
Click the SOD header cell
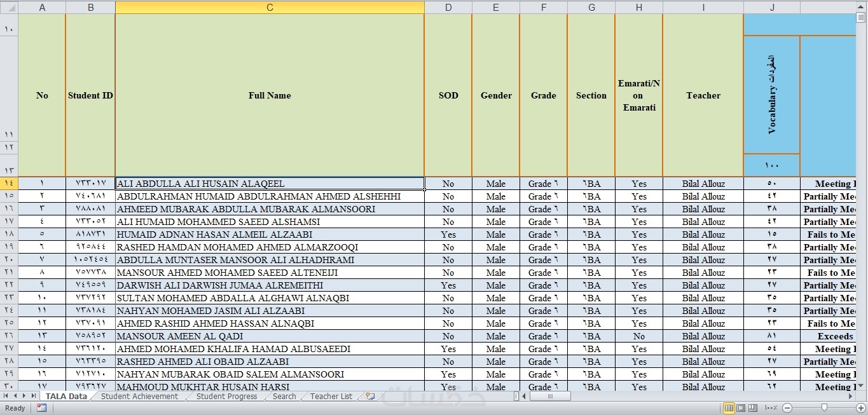[x=448, y=95]
